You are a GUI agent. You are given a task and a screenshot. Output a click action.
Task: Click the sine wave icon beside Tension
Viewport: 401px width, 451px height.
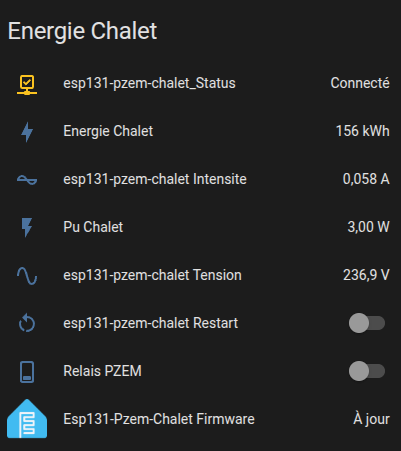tap(27, 276)
